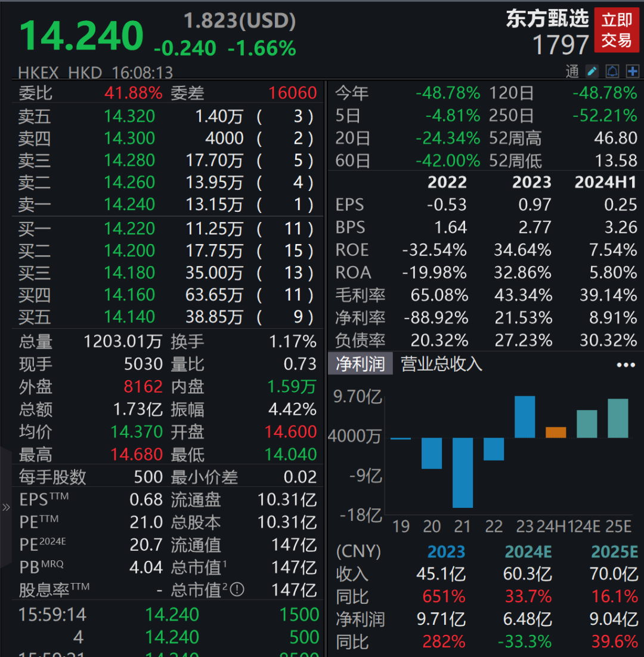Screen dimensions: 644x657
Task: Click the orange 24H1 bar in the chart
Action: 556,433
